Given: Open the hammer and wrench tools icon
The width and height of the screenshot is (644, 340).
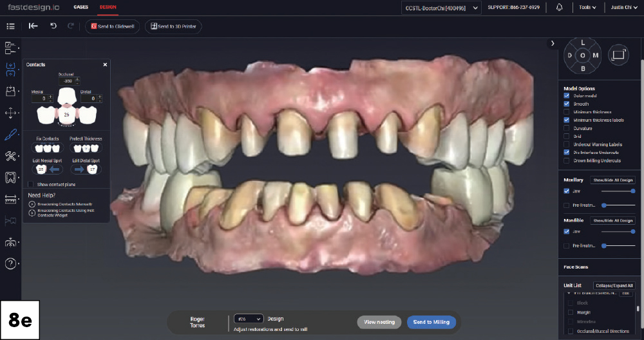Looking at the screenshot, I should coord(10,156).
